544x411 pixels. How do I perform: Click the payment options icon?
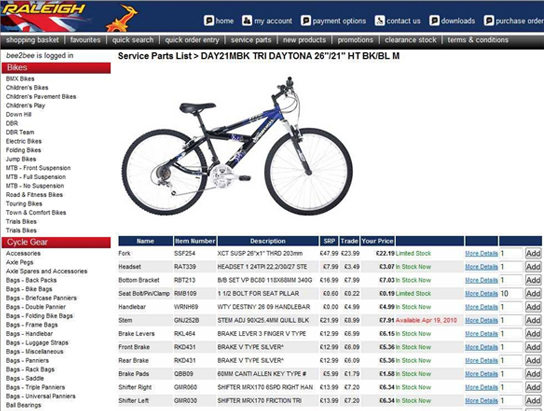(x=306, y=21)
